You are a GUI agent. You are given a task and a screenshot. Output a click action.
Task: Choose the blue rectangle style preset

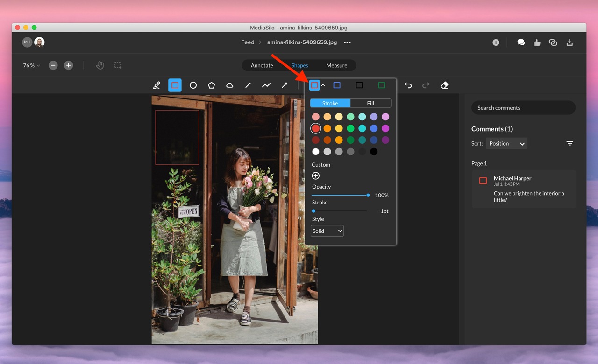tap(337, 85)
